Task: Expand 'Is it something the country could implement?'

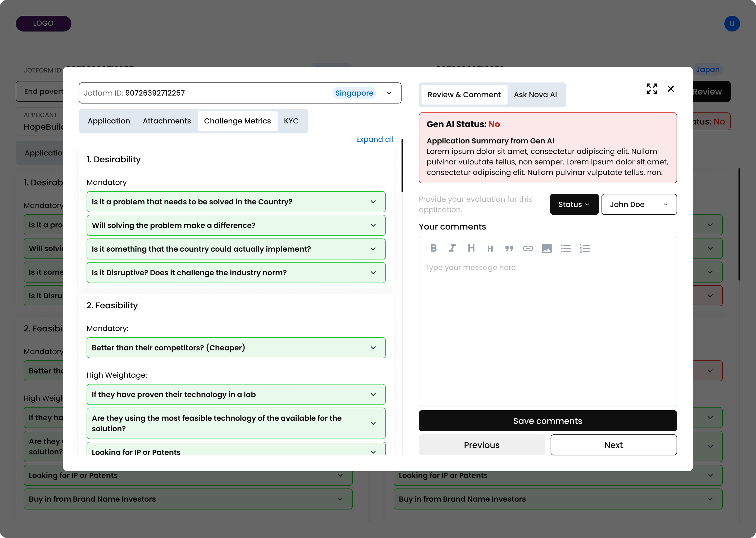Action: [x=236, y=249]
